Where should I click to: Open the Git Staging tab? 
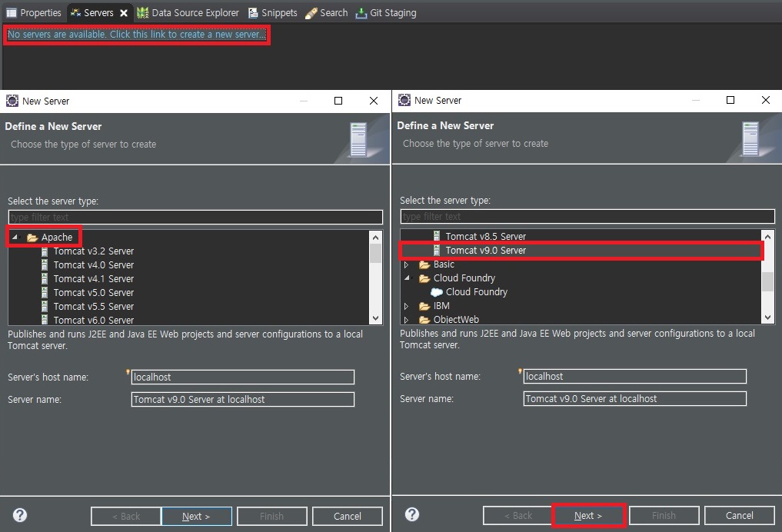click(386, 12)
